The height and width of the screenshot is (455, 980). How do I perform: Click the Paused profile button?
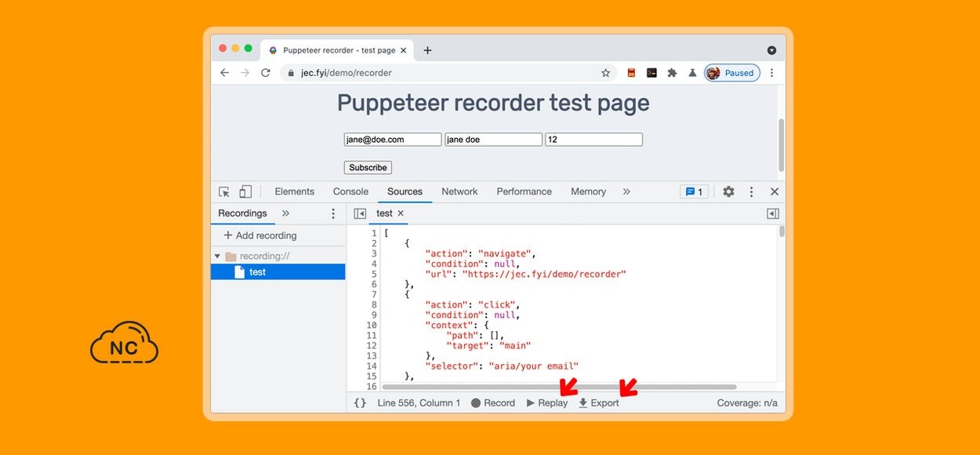pos(731,73)
